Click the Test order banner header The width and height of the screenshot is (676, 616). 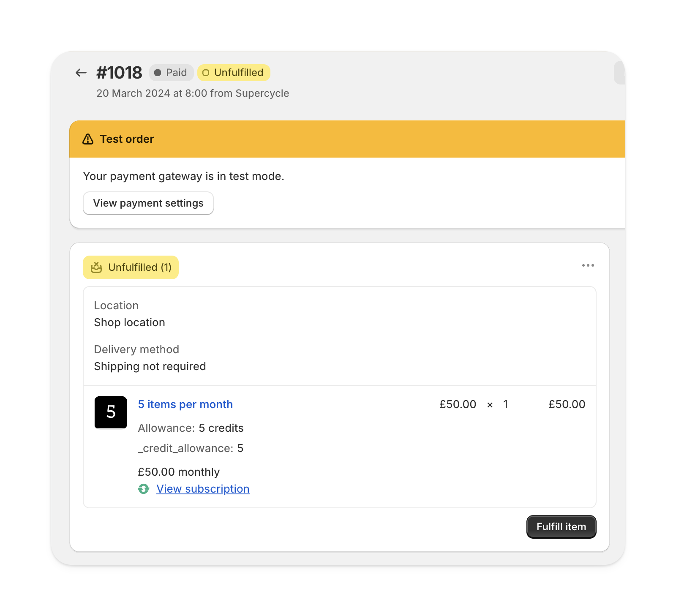click(x=126, y=139)
